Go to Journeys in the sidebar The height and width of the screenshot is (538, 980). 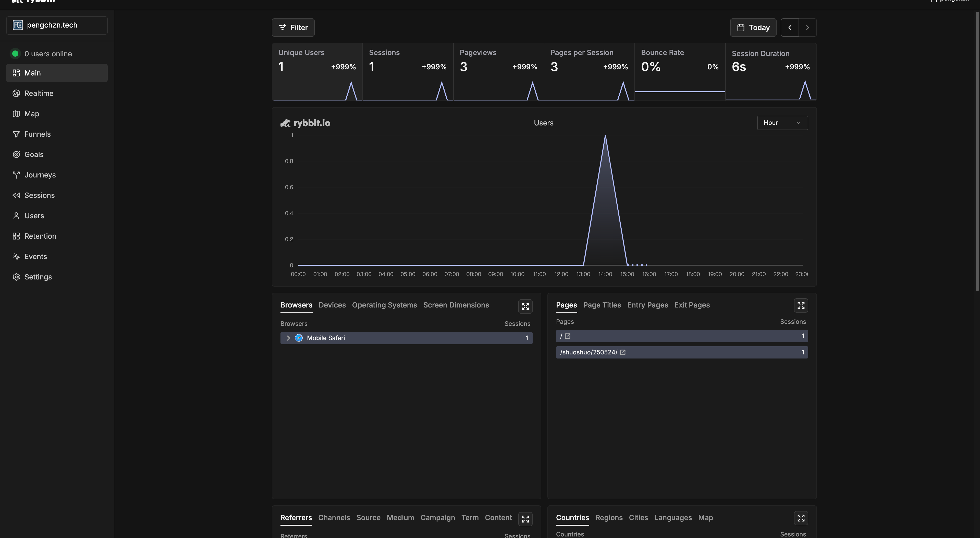pos(40,175)
